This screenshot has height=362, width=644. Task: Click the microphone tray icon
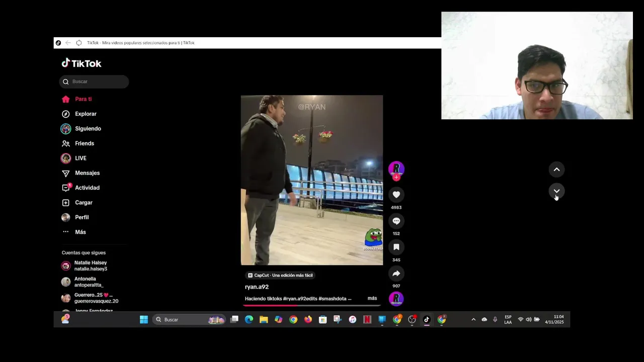click(x=495, y=320)
